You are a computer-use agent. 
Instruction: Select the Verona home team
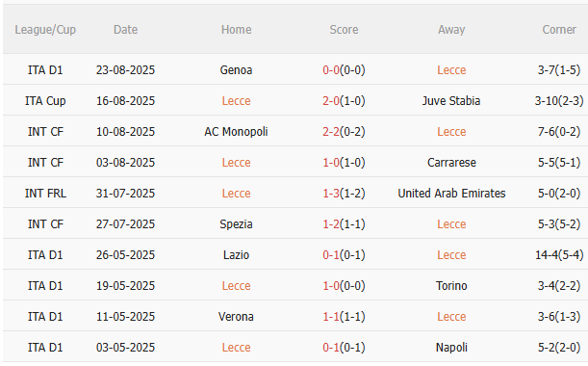click(x=236, y=317)
